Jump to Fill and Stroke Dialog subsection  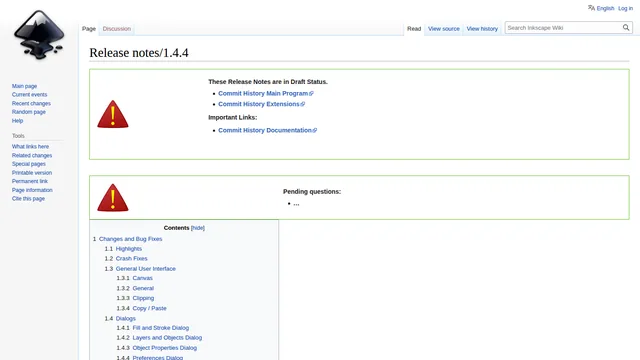(160, 328)
